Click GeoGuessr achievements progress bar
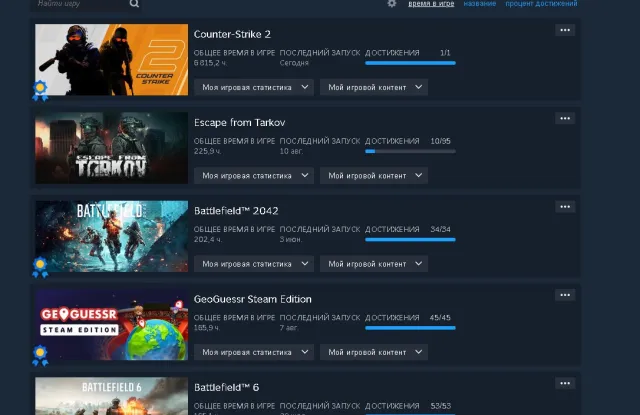Viewport: 640px width, 415px height. [410, 328]
